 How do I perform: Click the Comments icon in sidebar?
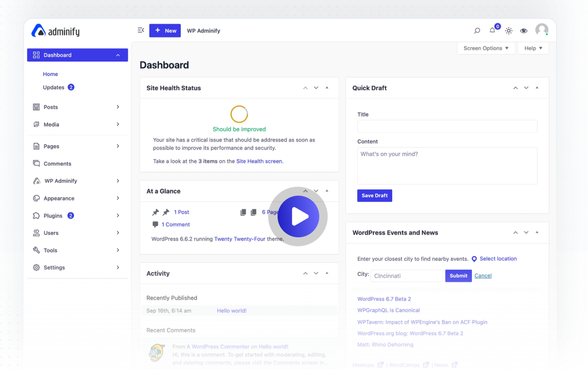point(36,163)
